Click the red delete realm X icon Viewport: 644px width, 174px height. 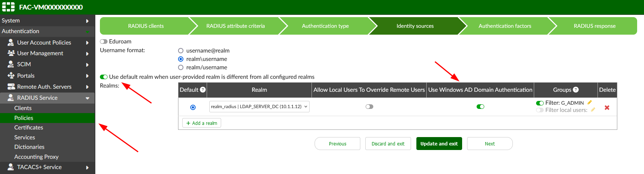click(x=607, y=108)
